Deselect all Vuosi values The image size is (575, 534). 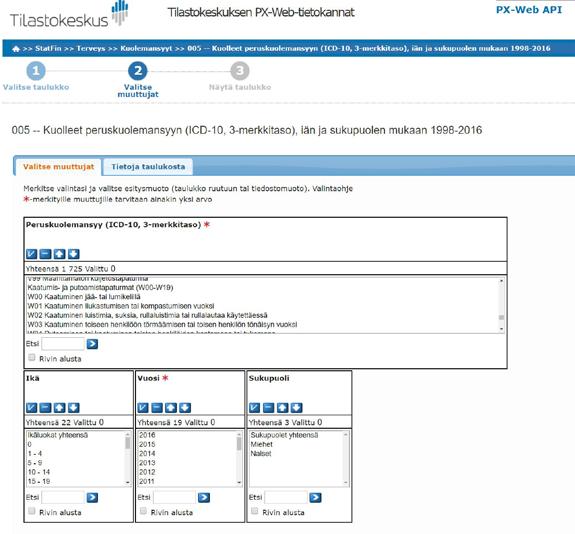click(157, 407)
